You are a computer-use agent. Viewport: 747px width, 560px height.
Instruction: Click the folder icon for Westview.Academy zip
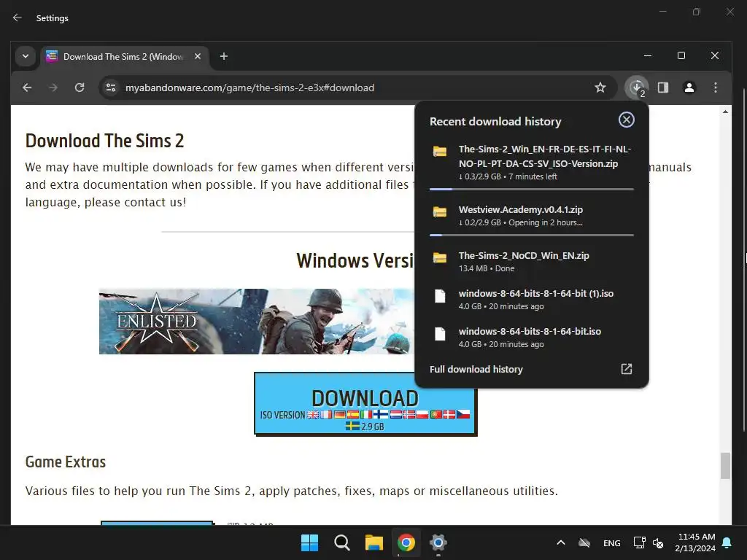[x=440, y=212]
